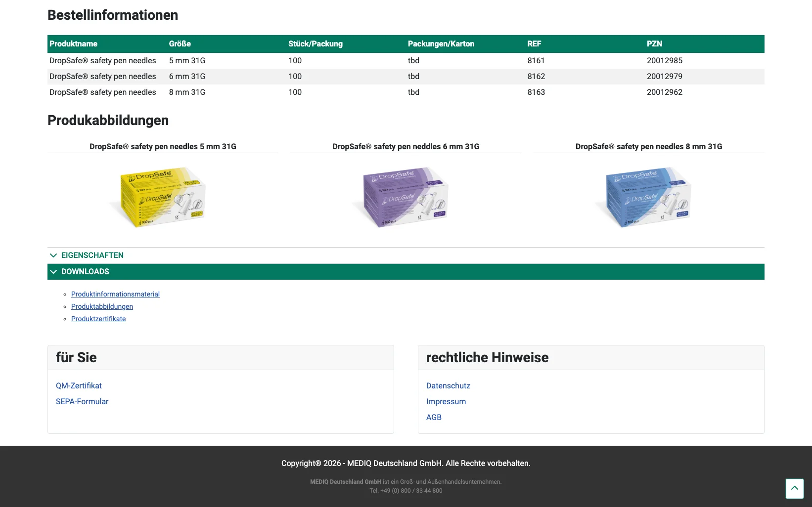
Task: Click the 'DropSafe® safety pen needles 5 mm 31G' caption
Action: pyautogui.click(x=163, y=146)
